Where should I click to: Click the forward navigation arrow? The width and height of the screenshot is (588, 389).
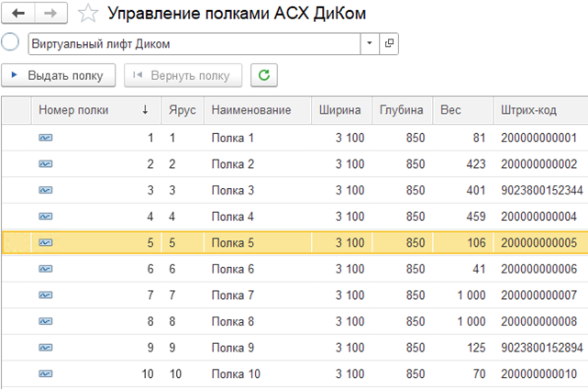50,14
